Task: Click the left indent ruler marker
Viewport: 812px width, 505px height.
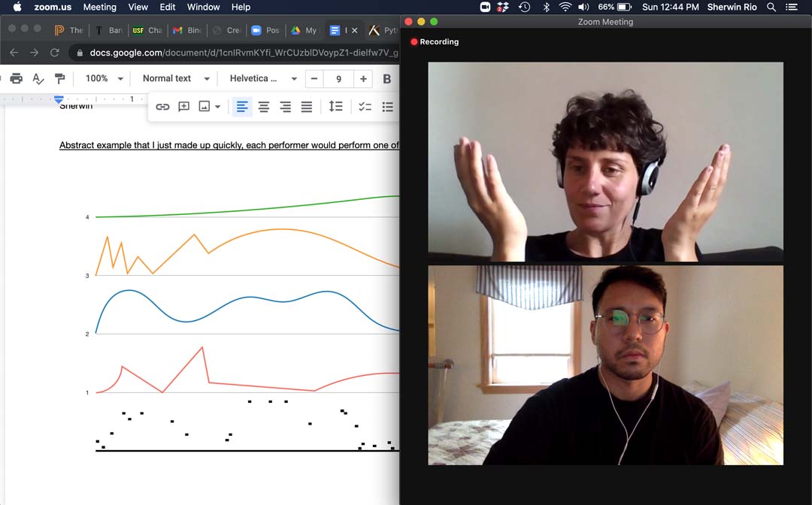Action: coord(59,99)
